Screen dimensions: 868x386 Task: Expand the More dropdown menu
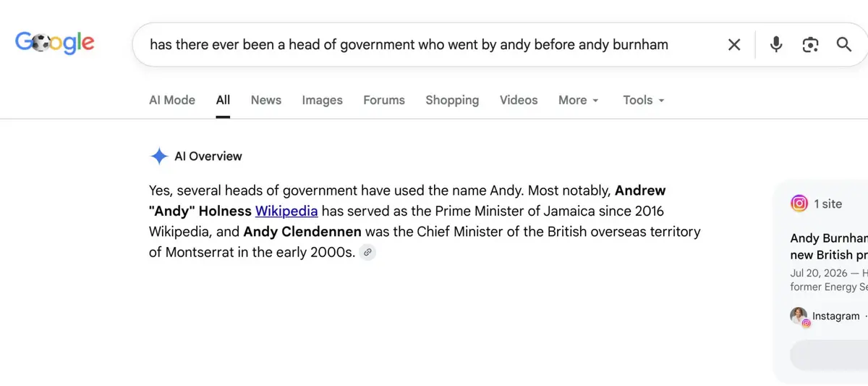click(x=579, y=100)
